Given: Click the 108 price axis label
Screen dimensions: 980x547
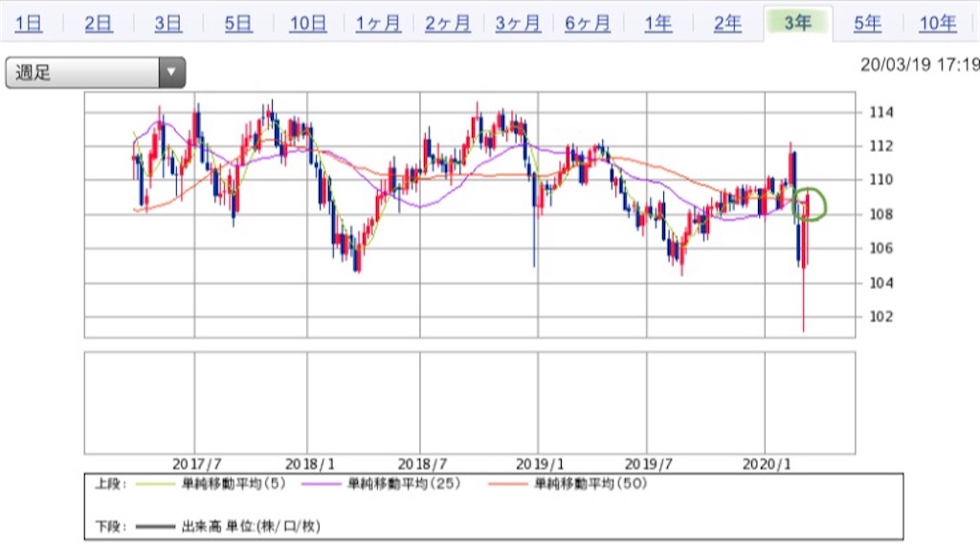Looking at the screenshot, I should pos(881,214).
